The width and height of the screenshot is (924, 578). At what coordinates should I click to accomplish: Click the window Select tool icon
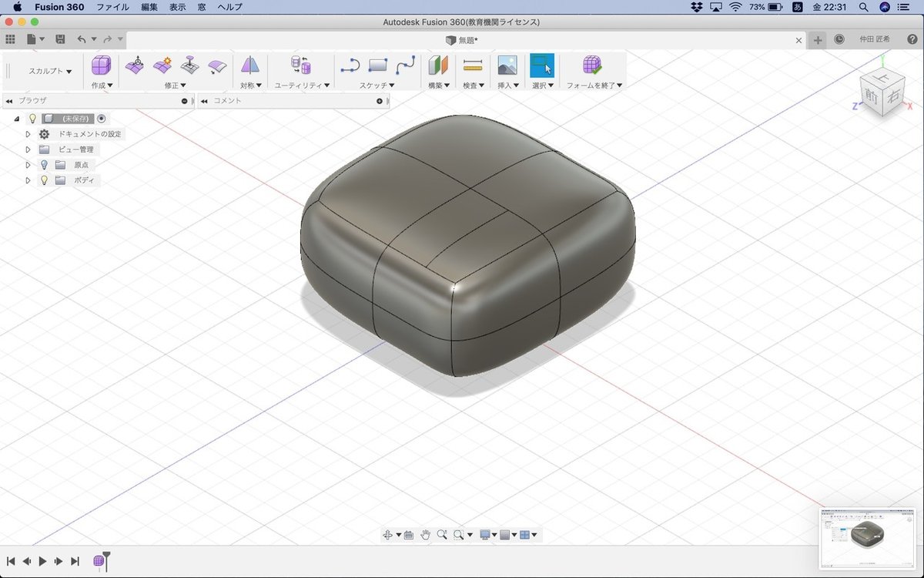pos(542,66)
